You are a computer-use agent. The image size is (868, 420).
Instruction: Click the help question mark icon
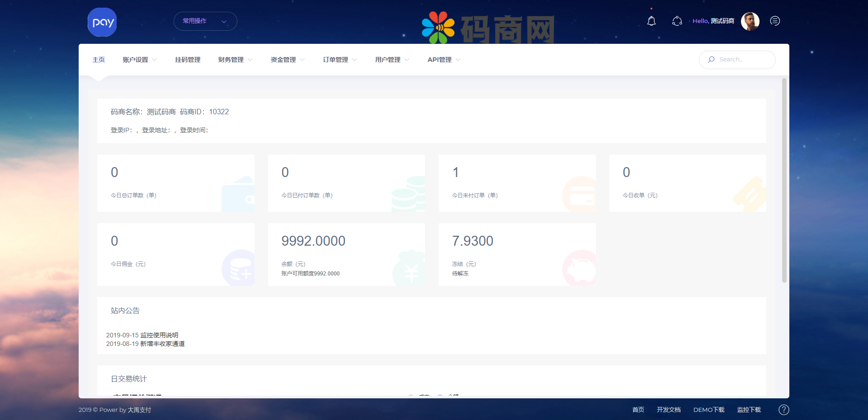click(x=783, y=410)
